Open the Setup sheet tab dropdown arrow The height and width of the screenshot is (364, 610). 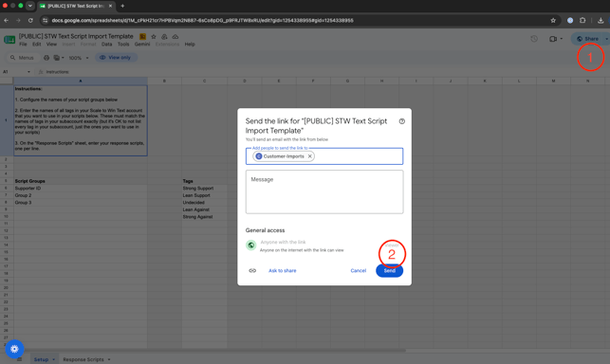(x=53, y=359)
